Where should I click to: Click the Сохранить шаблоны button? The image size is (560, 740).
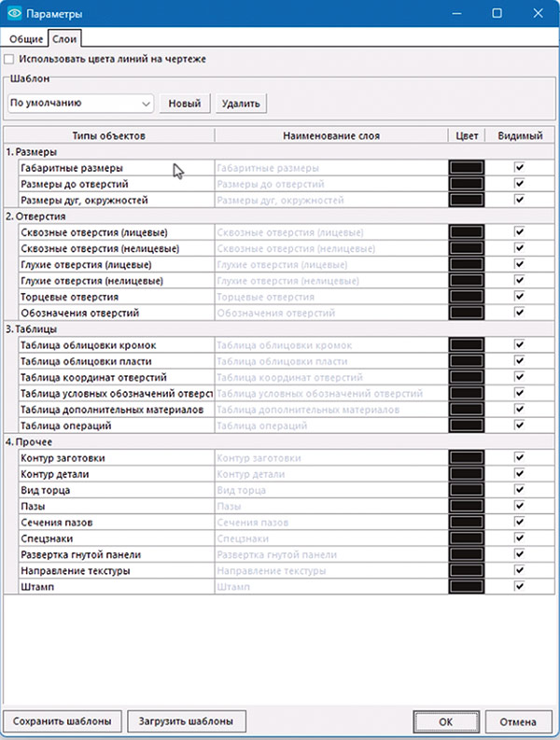[63, 721]
